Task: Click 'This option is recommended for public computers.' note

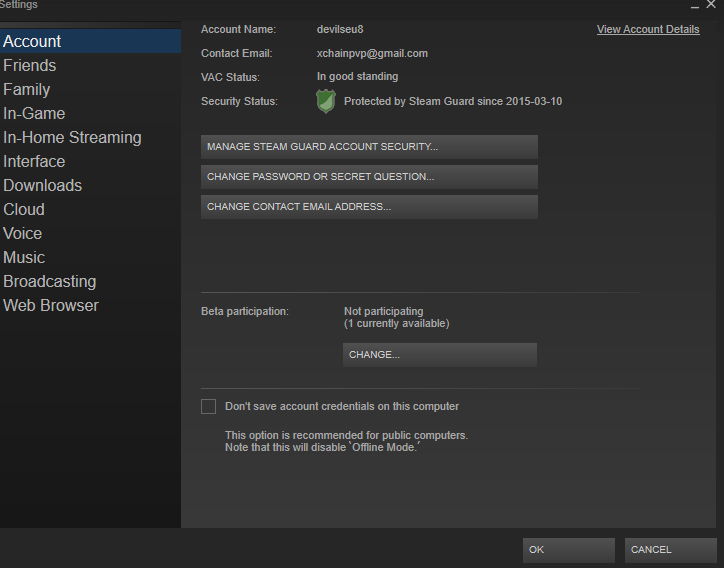Action: coord(346,435)
